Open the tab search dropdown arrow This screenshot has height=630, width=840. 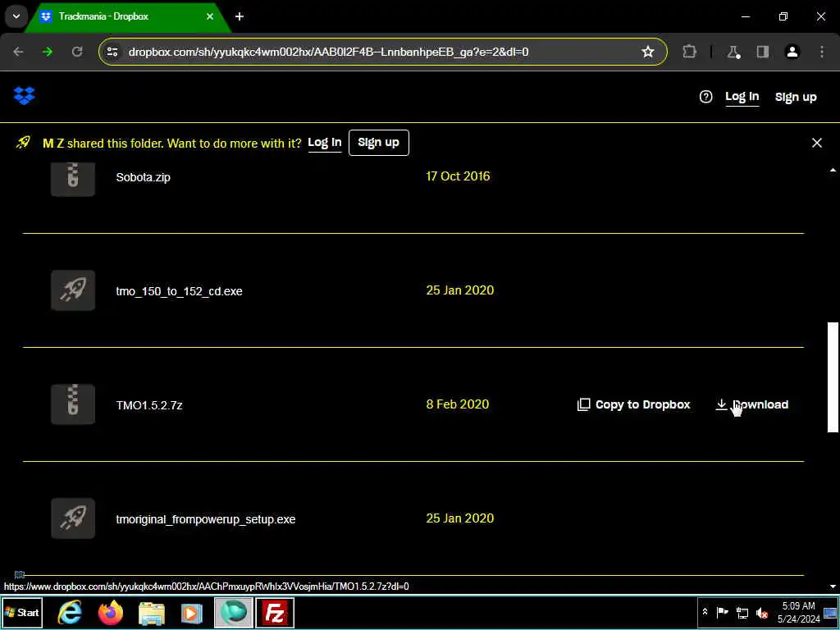coord(16,16)
